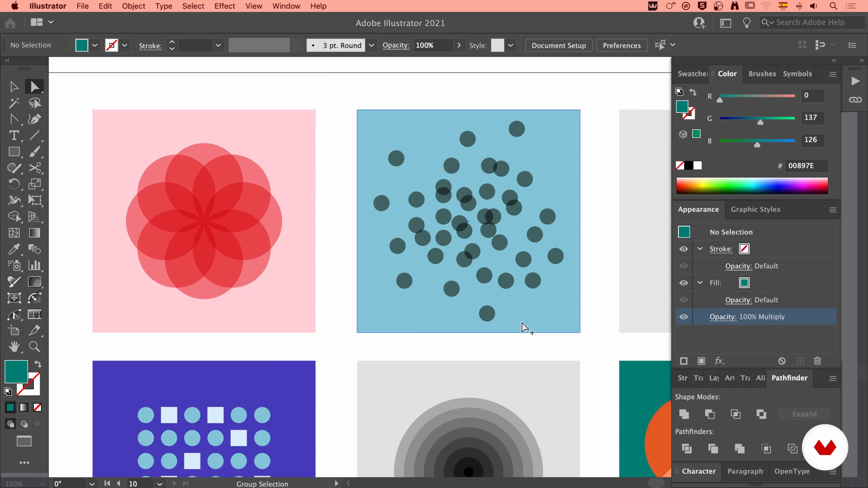Image resolution: width=868 pixels, height=488 pixels.
Task: Open the Paragraph tab
Action: pos(745,471)
